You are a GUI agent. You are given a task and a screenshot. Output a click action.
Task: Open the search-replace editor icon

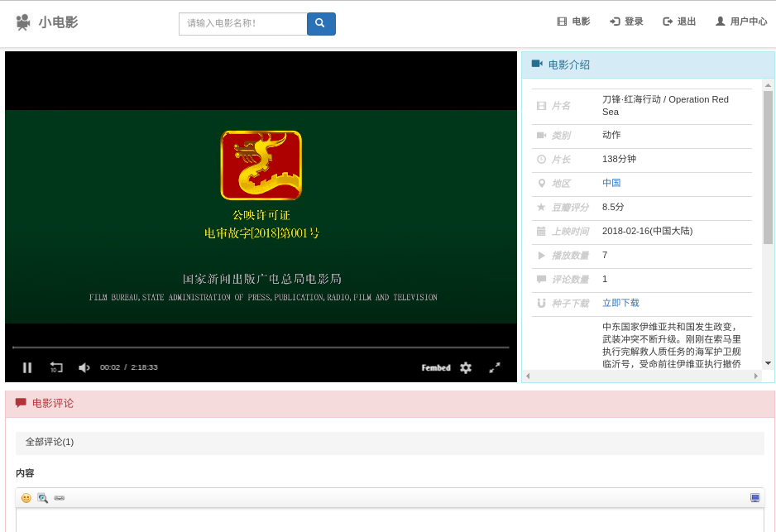(x=42, y=498)
